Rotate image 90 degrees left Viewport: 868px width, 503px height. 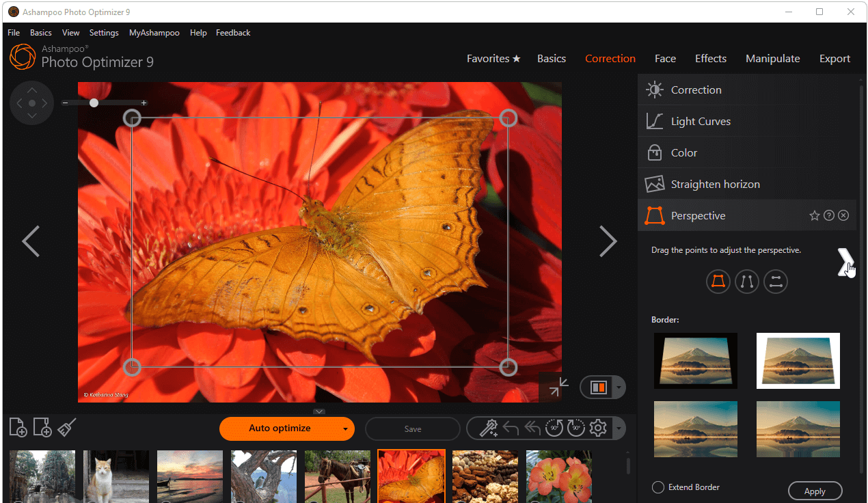click(x=553, y=429)
